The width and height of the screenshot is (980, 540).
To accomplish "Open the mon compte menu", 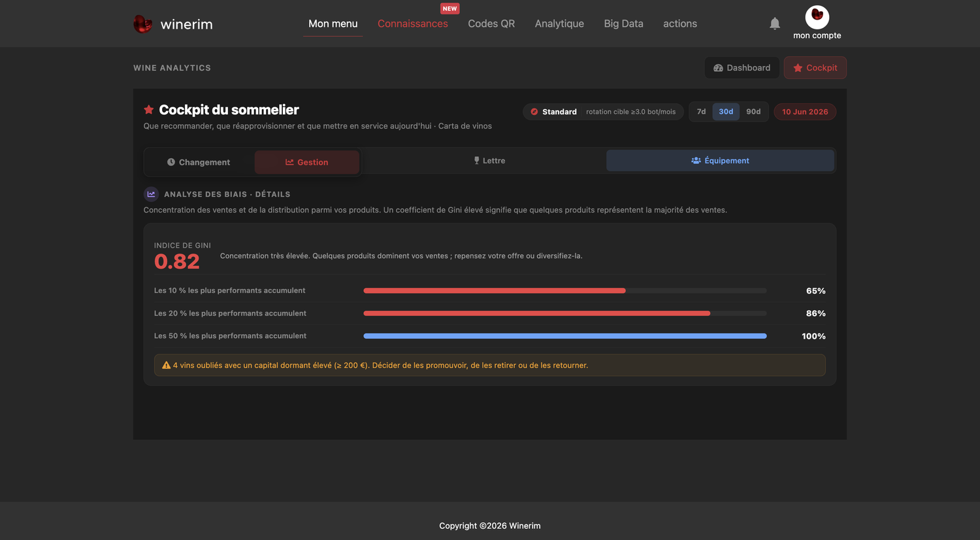I will (x=817, y=35).
